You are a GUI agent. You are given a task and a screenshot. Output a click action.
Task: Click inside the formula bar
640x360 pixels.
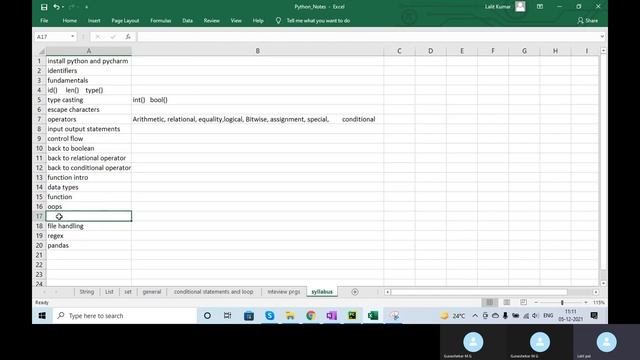coord(367,37)
